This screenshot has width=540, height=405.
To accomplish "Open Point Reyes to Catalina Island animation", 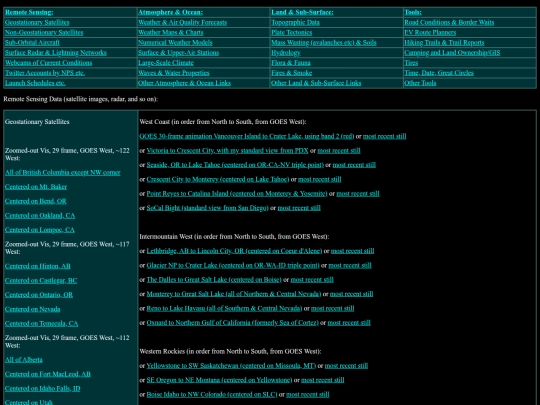I will click(x=237, y=194).
